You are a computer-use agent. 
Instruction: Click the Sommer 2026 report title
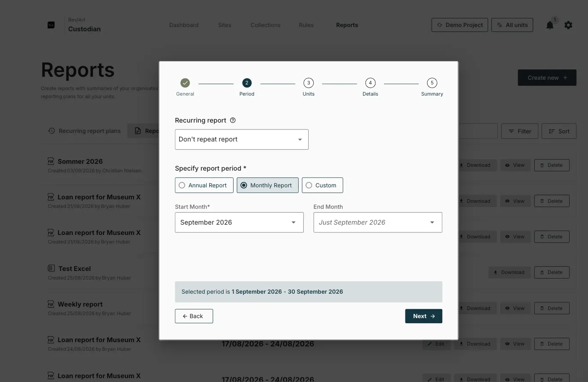coord(80,161)
